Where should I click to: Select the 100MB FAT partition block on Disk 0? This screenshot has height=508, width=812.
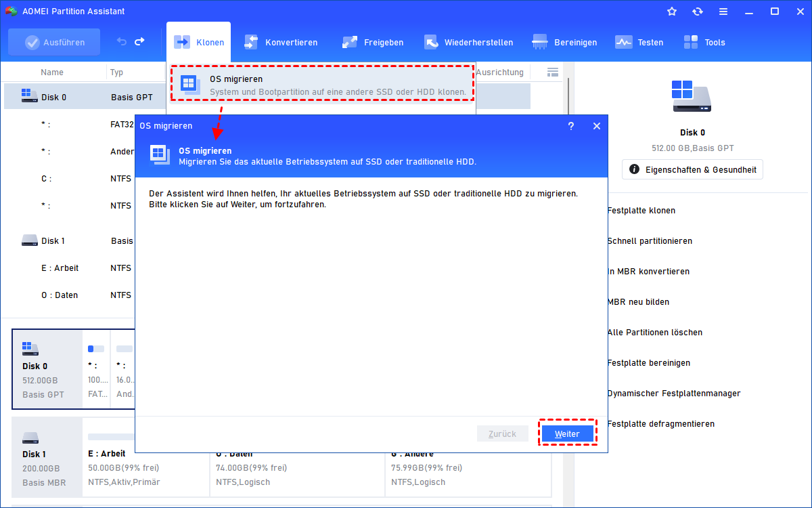pyautogui.click(x=97, y=370)
